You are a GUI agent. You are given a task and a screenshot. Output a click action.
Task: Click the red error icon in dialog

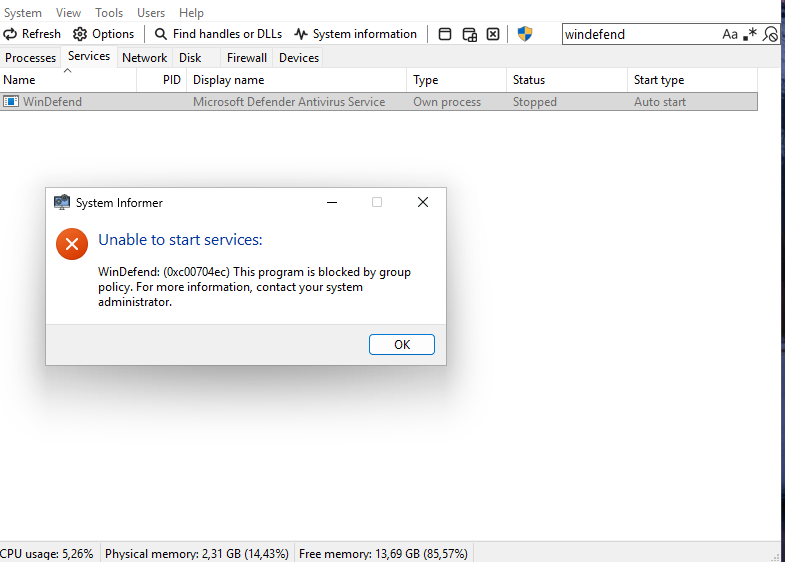[72, 244]
